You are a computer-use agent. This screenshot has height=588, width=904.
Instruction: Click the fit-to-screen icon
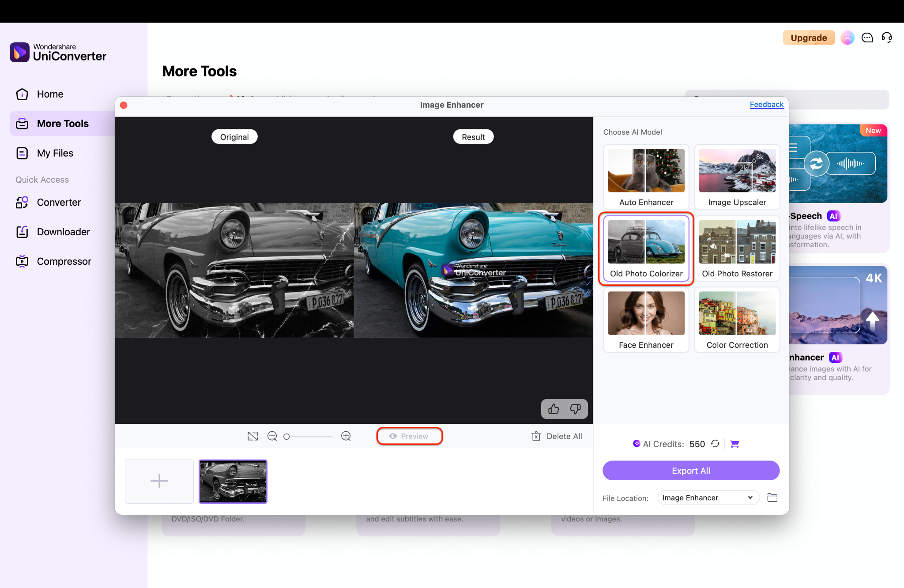(x=252, y=436)
